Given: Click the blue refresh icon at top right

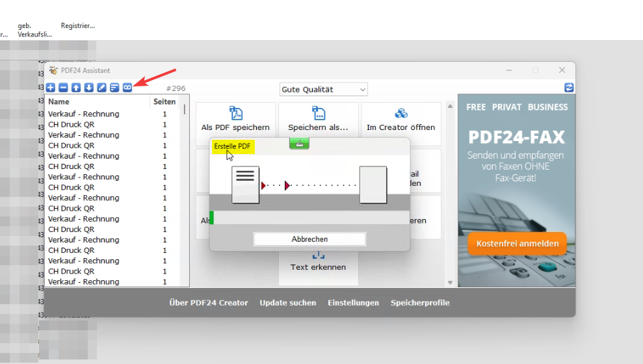Looking at the screenshot, I should 569,88.
